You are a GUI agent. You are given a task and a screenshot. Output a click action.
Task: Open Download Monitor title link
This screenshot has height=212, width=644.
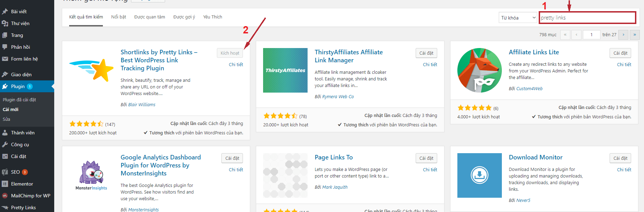pos(536,157)
